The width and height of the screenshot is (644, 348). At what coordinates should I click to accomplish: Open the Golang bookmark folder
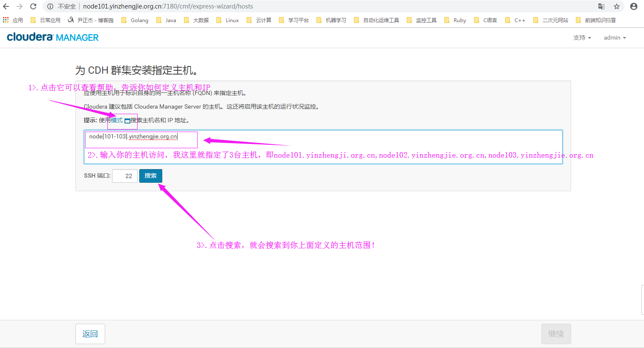point(135,20)
